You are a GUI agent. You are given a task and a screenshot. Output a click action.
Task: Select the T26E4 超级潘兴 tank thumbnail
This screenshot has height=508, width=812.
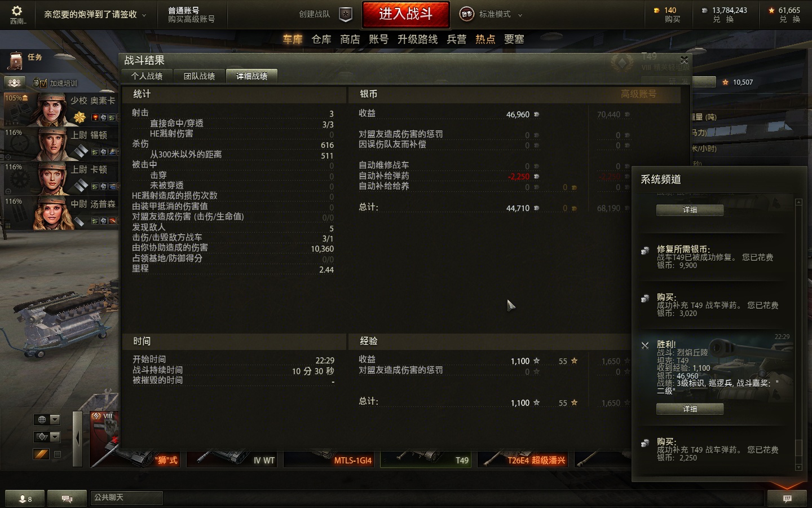point(524,459)
